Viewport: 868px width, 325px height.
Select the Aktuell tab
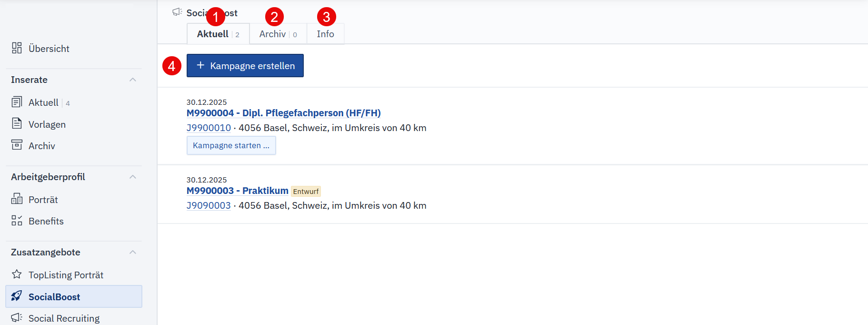(218, 34)
